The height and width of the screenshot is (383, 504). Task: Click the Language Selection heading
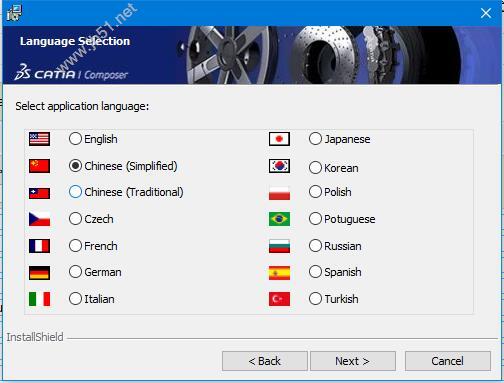75,41
